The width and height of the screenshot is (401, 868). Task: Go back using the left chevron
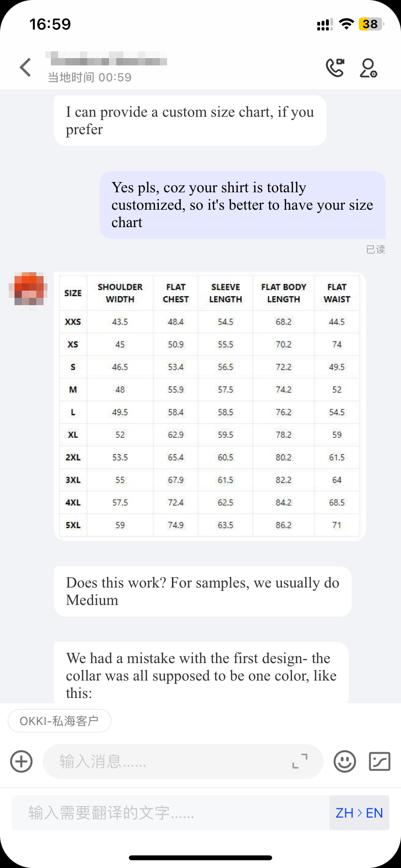point(25,67)
